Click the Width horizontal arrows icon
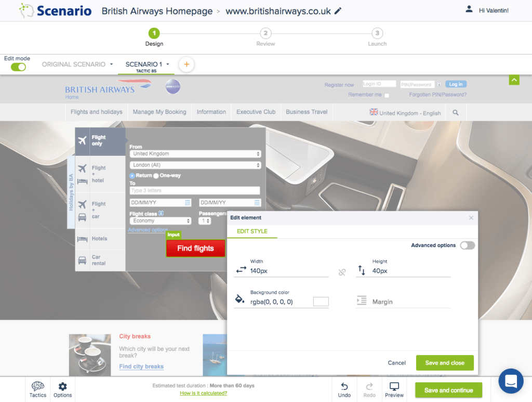532x402 pixels. 241,269
